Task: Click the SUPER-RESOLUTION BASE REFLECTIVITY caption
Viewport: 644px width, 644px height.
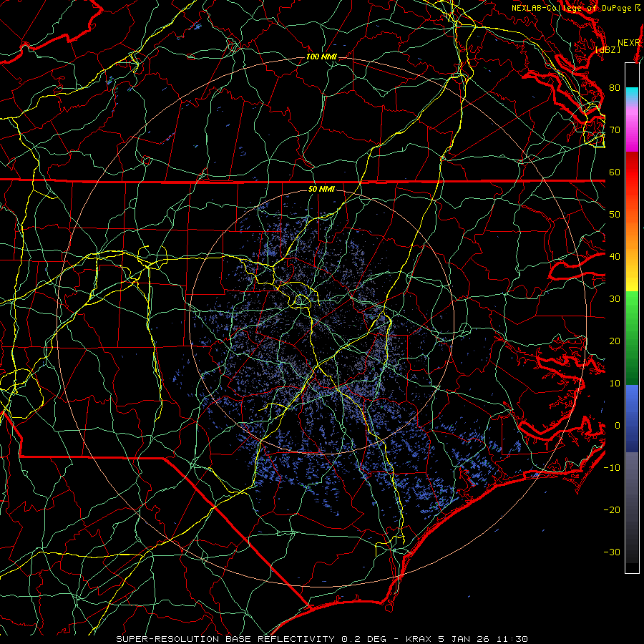Action: coord(225,639)
